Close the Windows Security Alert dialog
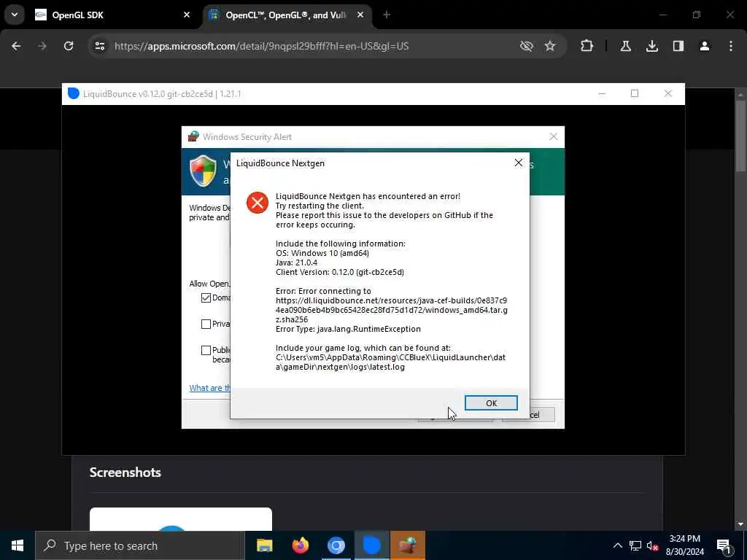This screenshot has width=747, height=560. [x=553, y=136]
